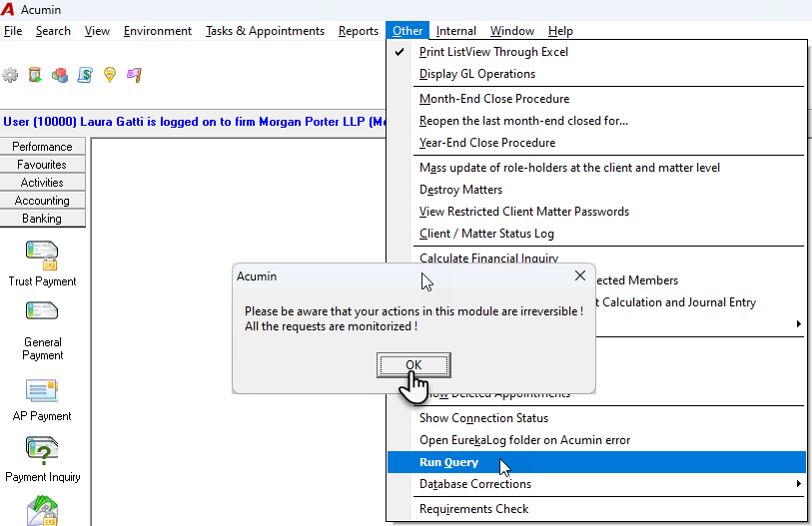The width and height of the screenshot is (812, 526).
Task: Open the Reports menu
Action: pos(359,31)
